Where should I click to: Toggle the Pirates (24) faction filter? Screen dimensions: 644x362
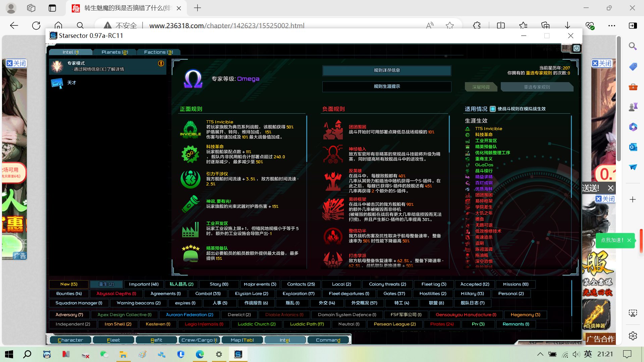[x=442, y=324]
